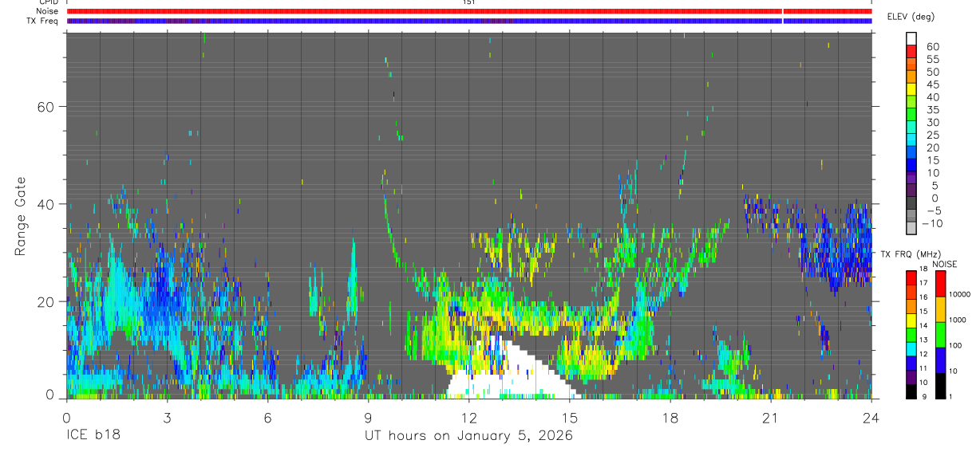980x452 pixels.
Task: Click the 'NOISE' legend title
Action: (x=945, y=264)
